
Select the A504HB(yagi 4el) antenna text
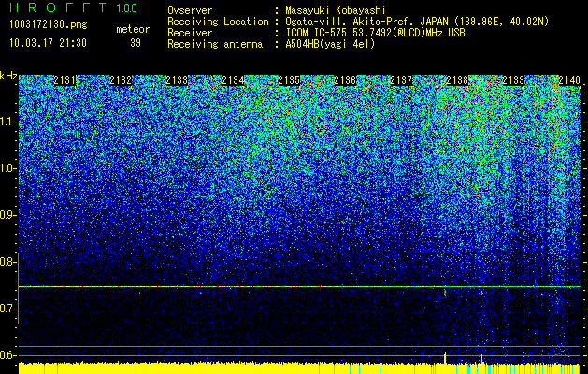[x=330, y=44]
